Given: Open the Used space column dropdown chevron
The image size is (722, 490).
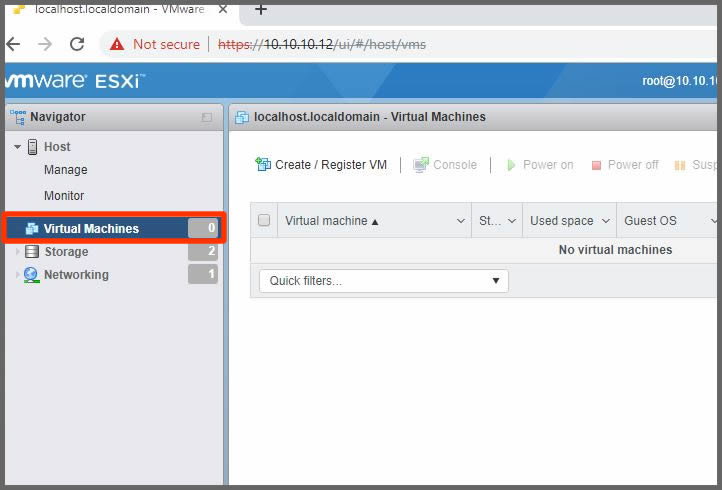Looking at the screenshot, I should [x=606, y=221].
